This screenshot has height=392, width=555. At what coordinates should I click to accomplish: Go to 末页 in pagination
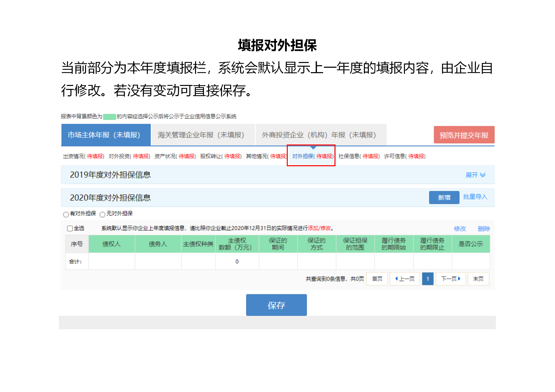[478, 279]
